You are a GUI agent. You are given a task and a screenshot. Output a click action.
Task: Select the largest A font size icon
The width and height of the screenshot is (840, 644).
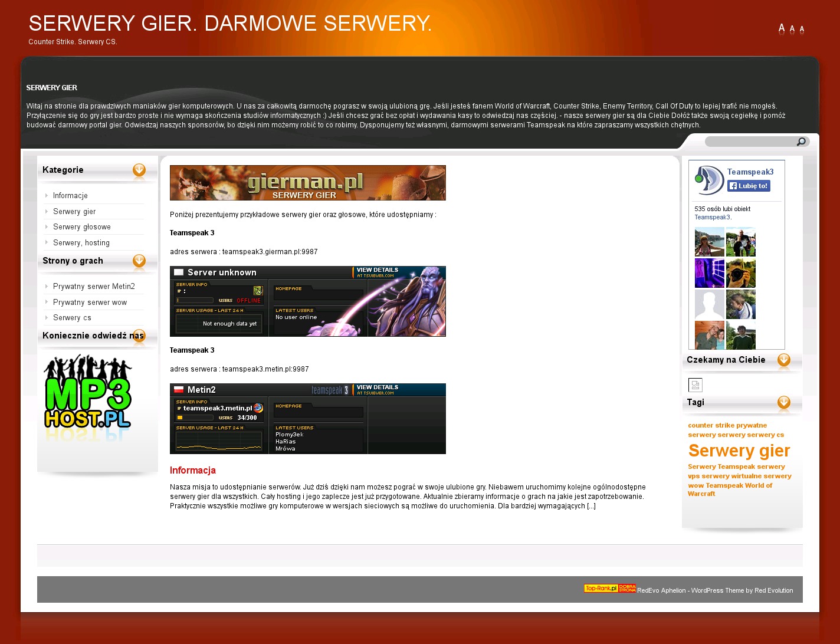point(782,28)
